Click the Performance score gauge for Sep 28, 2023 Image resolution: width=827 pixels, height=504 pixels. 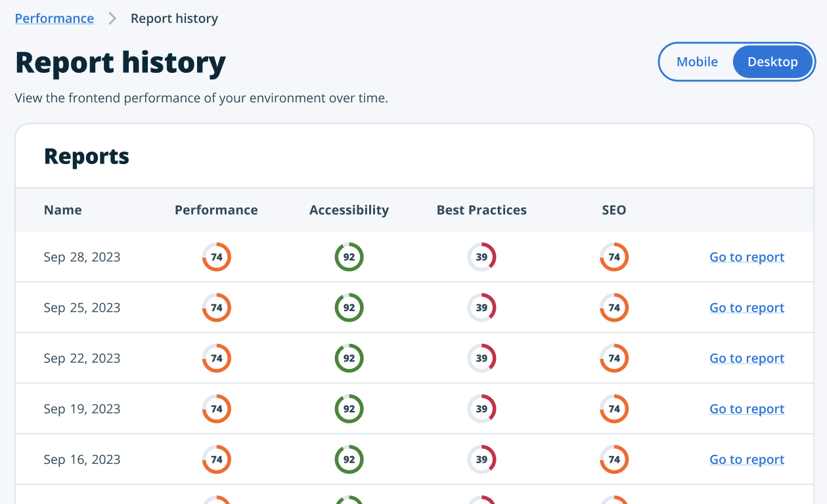click(216, 257)
